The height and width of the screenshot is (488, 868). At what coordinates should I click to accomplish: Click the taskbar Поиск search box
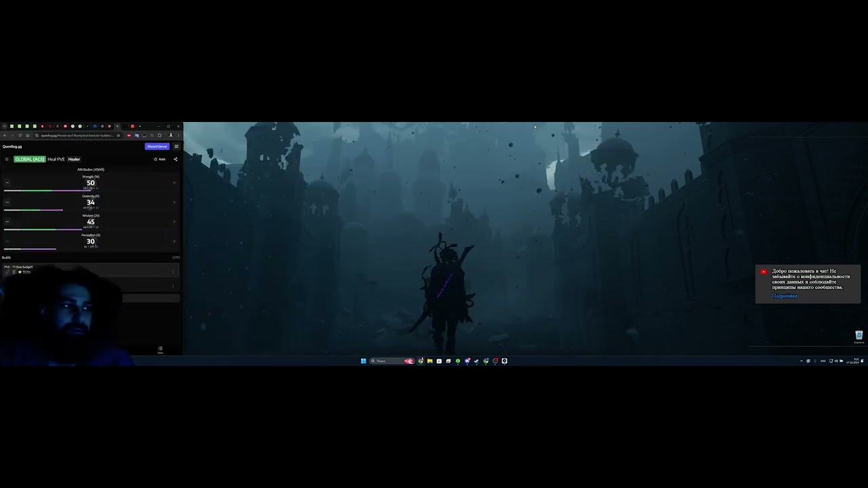coord(392,361)
